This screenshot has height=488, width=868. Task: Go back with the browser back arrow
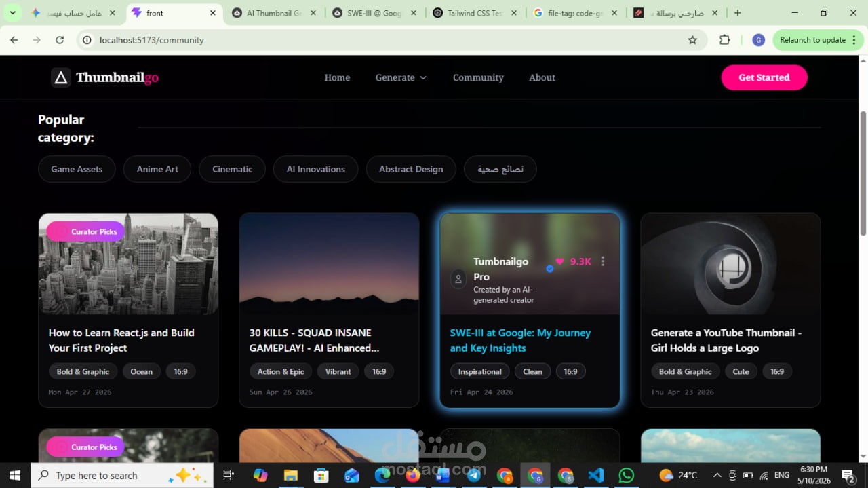pos(14,40)
